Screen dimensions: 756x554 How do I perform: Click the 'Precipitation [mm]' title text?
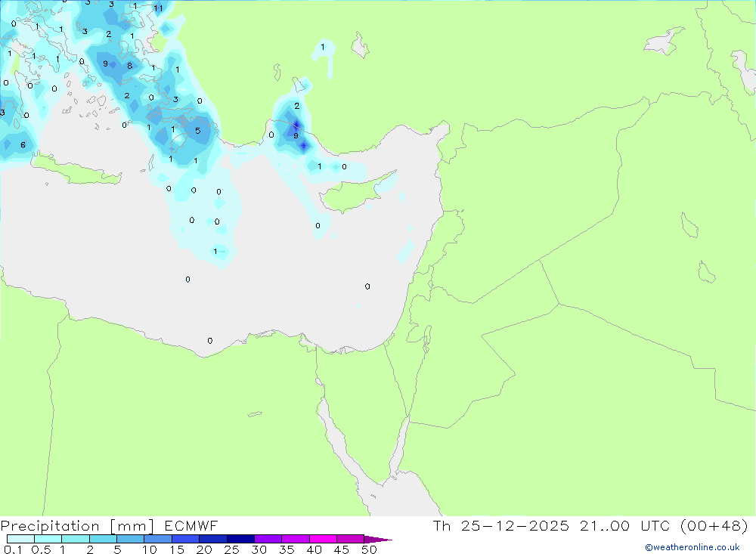[77, 526]
